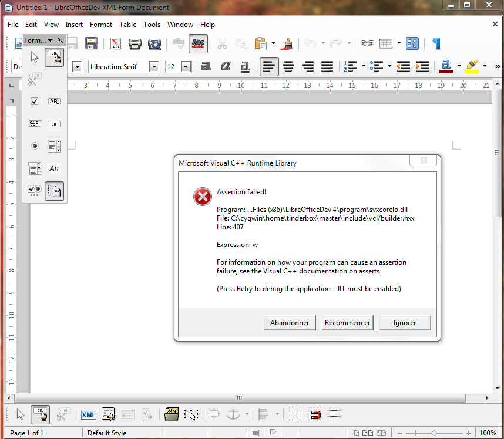Expand the Liberation Serif font name dropdown
The height and width of the screenshot is (439, 504).
154,67
